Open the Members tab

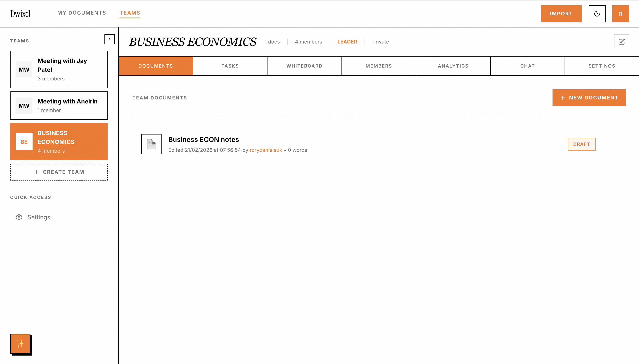[378, 66]
